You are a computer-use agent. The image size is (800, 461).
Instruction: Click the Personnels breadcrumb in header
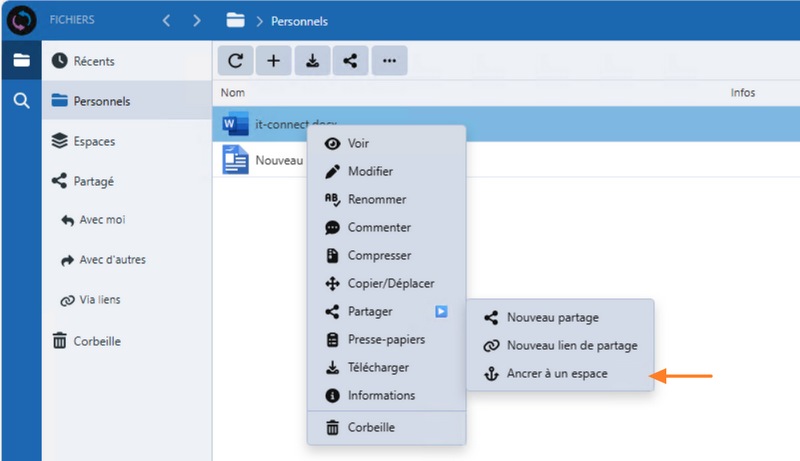pos(300,21)
